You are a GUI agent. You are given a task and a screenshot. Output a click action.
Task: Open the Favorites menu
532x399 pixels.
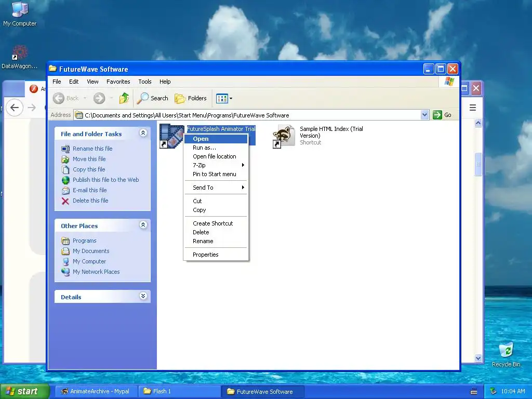pyautogui.click(x=118, y=82)
